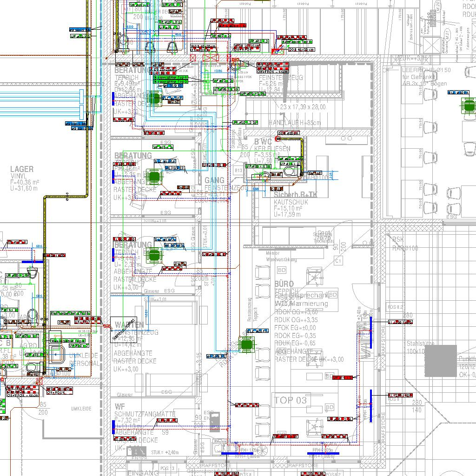Select the HANDLAUF H=85cm annotation
Image resolution: width=476 pixels, height=476 pixels.
click(x=294, y=123)
